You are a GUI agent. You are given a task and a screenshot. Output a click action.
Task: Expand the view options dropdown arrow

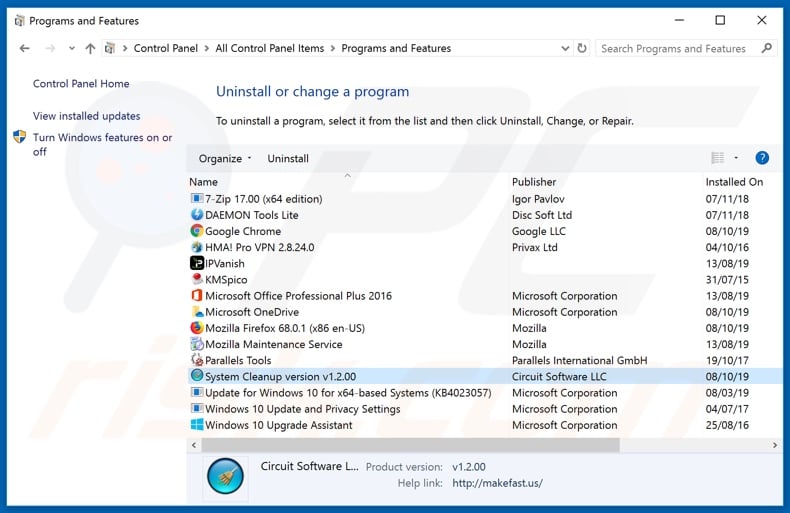(736, 158)
